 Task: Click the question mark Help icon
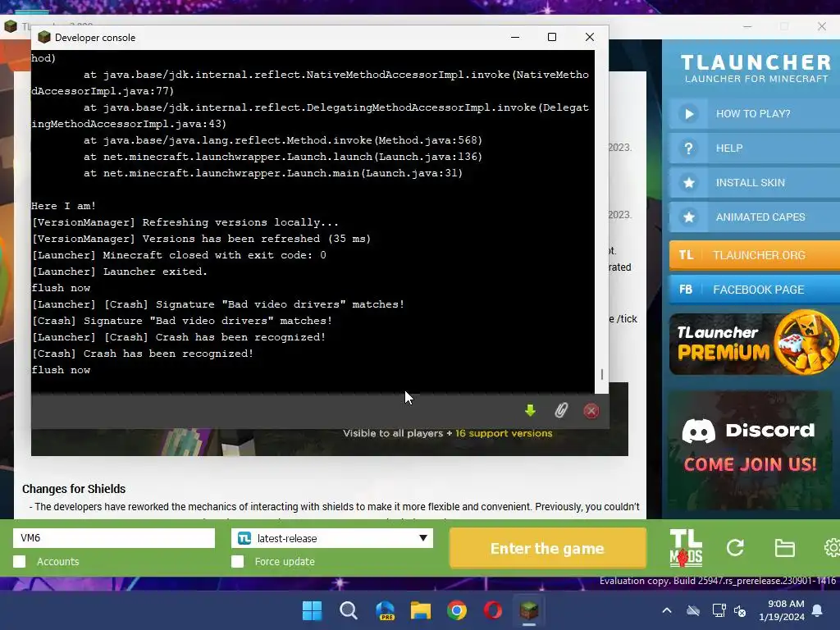(x=689, y=148)
